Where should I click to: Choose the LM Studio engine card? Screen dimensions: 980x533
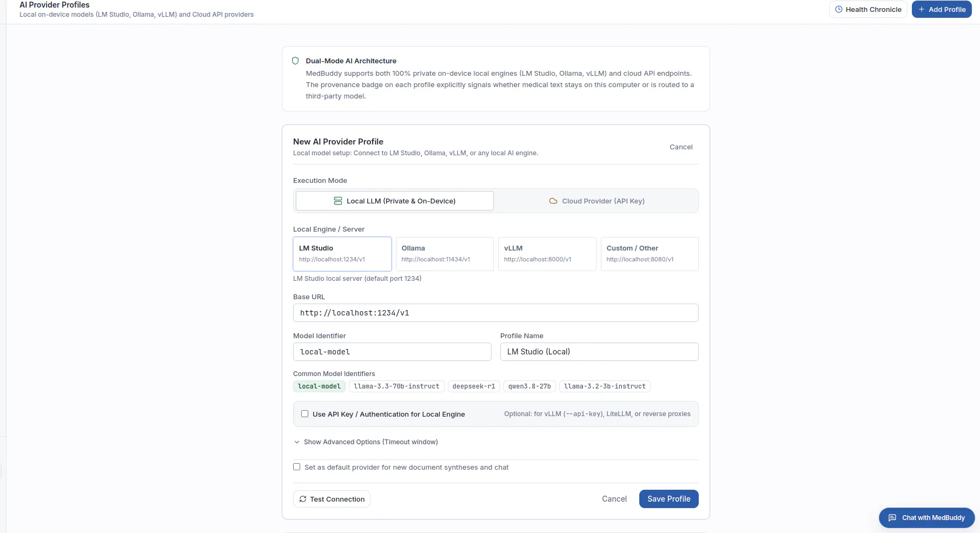click(x=342, y=254)
